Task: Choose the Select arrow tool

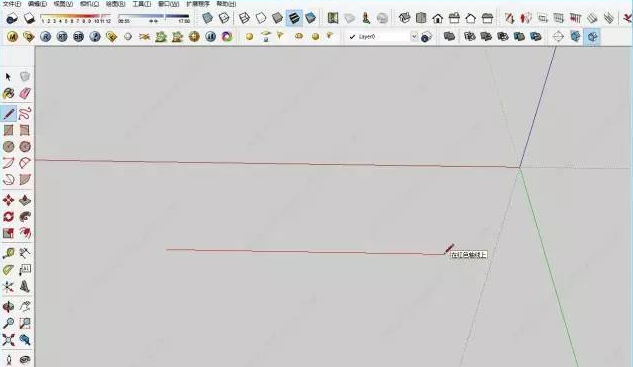Action: (8, 77)
